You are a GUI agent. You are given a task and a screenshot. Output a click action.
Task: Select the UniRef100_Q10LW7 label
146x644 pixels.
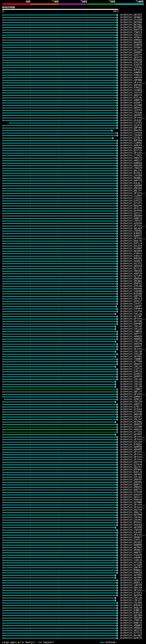click(x=131, y=120)
